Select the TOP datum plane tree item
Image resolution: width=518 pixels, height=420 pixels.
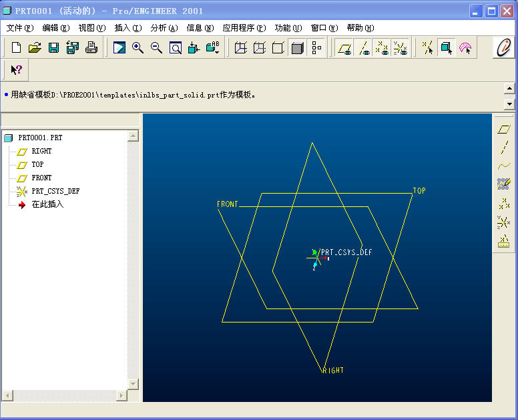click(x=37, y=164)
